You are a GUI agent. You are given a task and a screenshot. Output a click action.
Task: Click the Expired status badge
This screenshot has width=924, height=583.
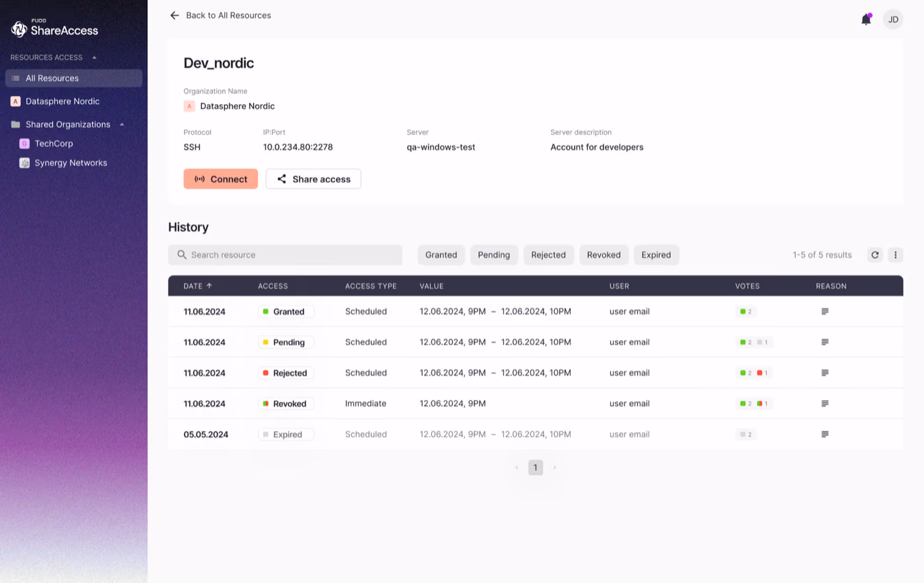[x=286, y=434]
